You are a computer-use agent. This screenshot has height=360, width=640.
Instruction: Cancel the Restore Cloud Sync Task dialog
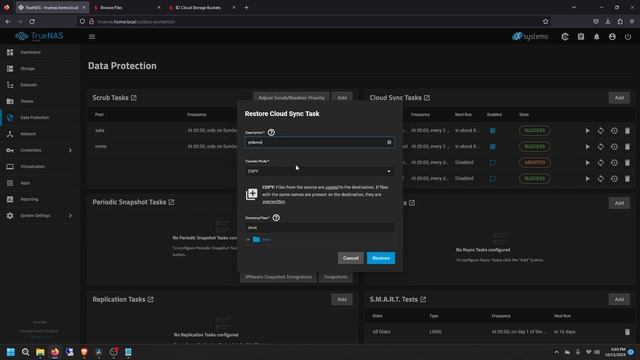(x=351, y=258)
